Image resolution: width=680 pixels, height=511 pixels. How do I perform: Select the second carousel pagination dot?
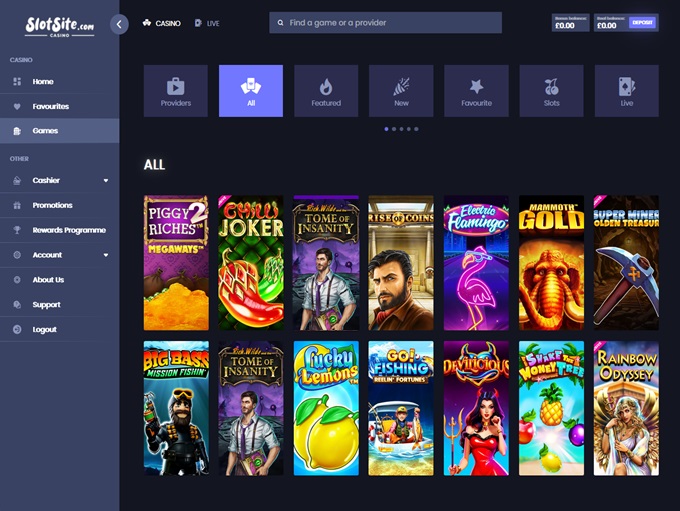[x=394, y=129]
